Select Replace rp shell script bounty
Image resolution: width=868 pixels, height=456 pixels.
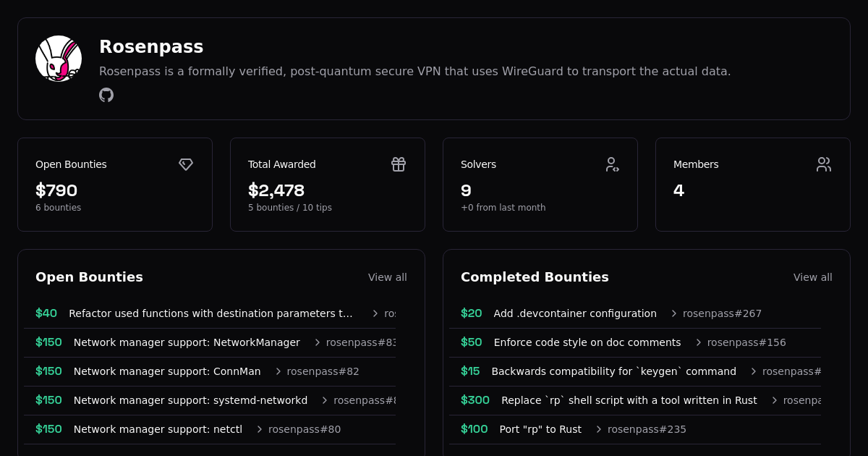click(629, 400)
